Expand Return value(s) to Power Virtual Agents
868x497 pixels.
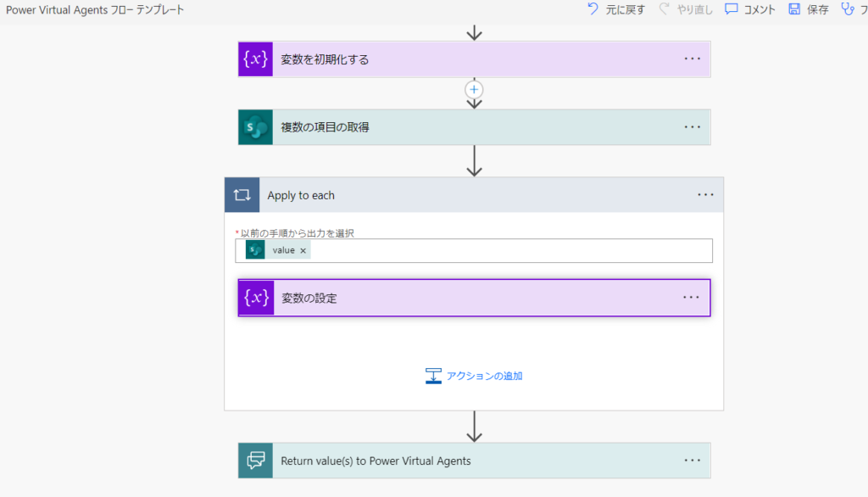(x=475, y=461)
